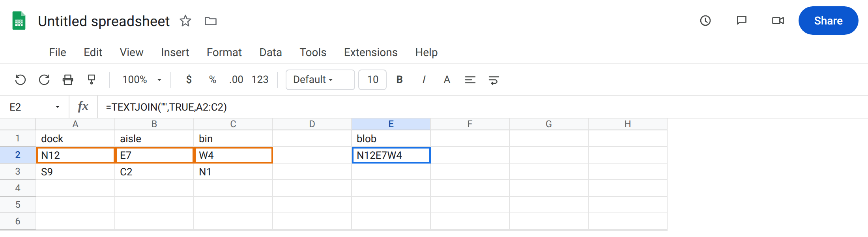Select row 2 header
The image size is (868, 237).
18,155
